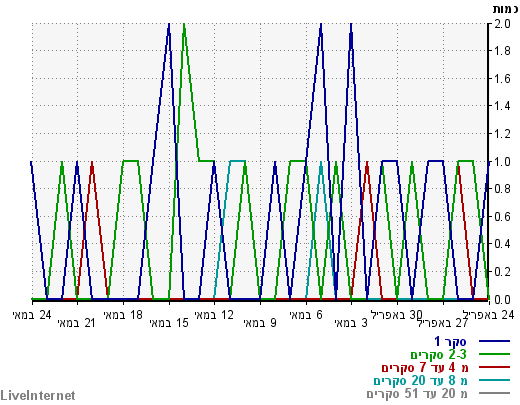Click the 6 במאי date axis label

(306, 315)
